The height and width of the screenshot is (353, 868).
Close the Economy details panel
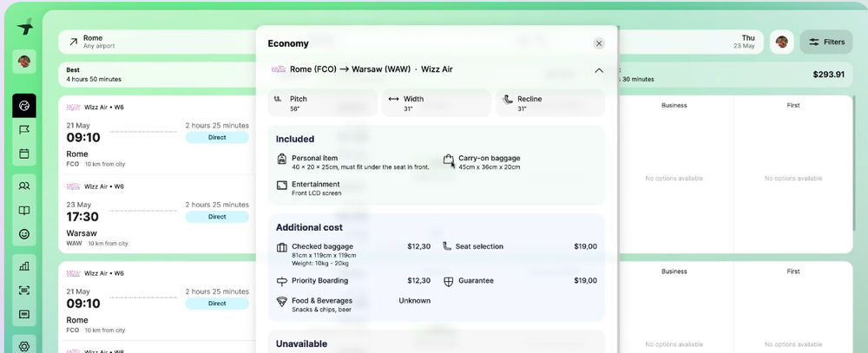[599, 43]
